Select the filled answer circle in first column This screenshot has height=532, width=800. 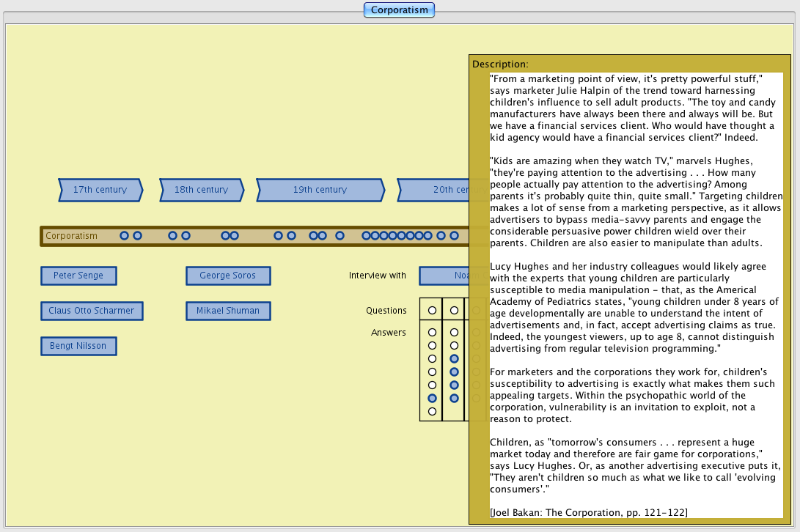[x=432, y=398]
